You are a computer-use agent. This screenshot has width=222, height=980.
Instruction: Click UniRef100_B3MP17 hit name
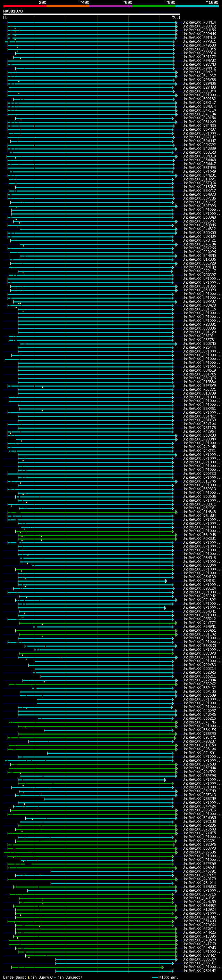(199, 72)
